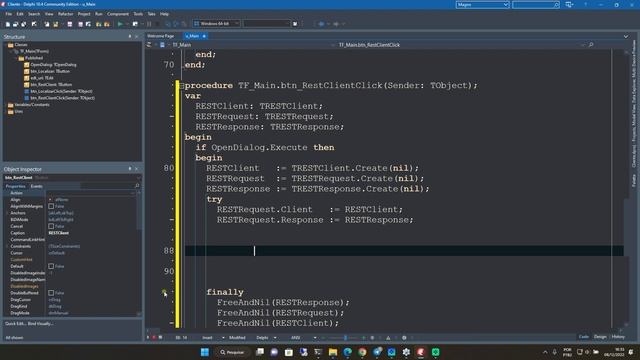This screenshot has height=360, width=640.
Task: Open the Delphi language dropdown in status bar
Action: [x=275, y=338]
